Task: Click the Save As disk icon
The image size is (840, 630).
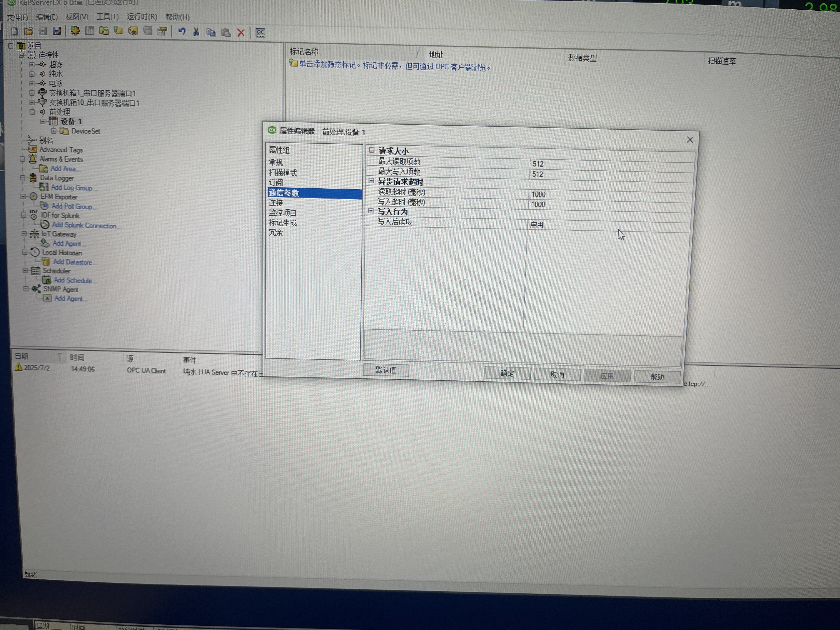Action: pos(57,31)
